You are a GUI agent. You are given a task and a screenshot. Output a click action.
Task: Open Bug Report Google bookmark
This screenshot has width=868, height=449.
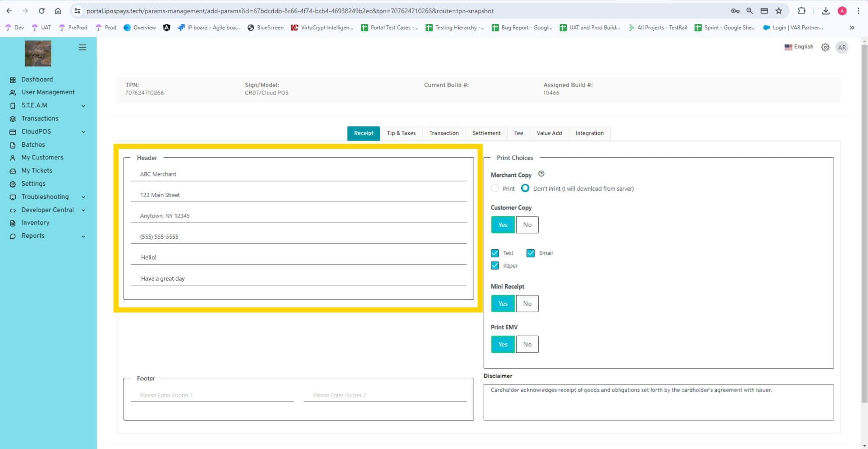(522, 28)
